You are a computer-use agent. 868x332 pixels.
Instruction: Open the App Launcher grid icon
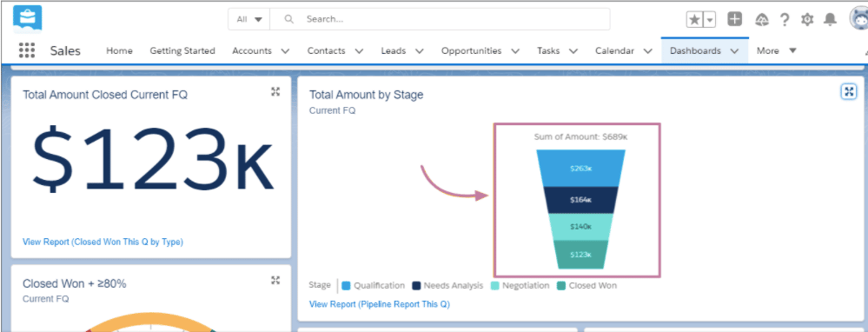tap(27, 50)
